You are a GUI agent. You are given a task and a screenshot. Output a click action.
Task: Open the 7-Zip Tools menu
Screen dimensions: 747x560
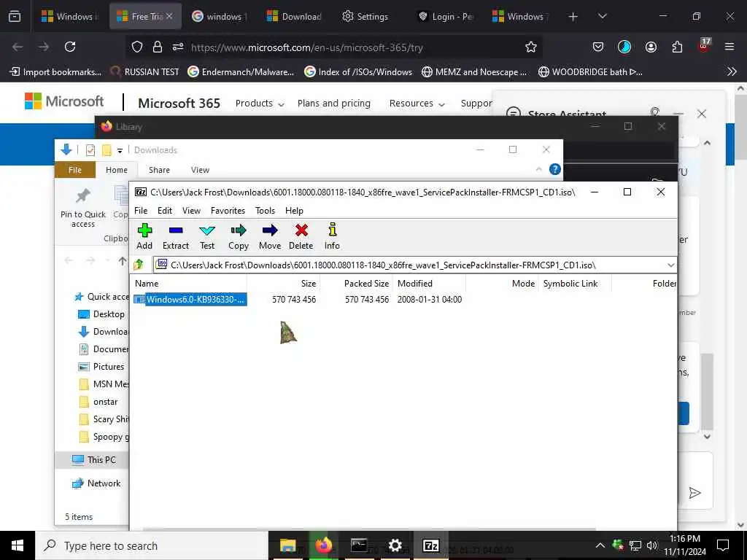click(265, 211)
